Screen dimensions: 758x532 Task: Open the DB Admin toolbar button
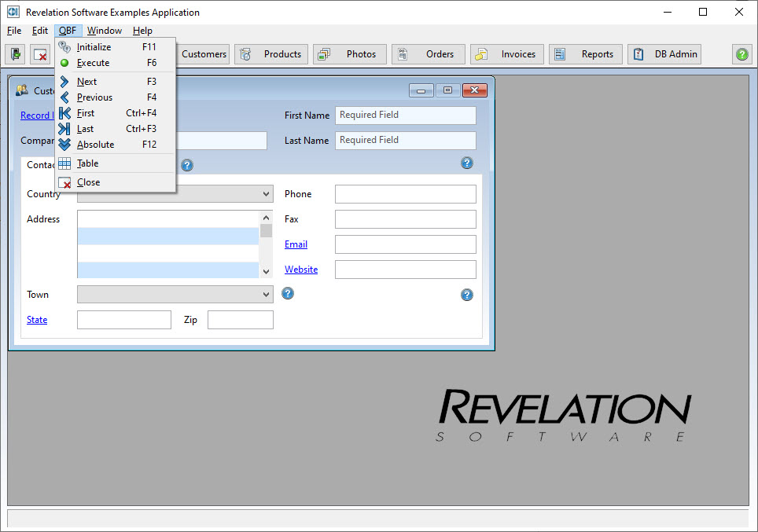[x=664, y=54]
